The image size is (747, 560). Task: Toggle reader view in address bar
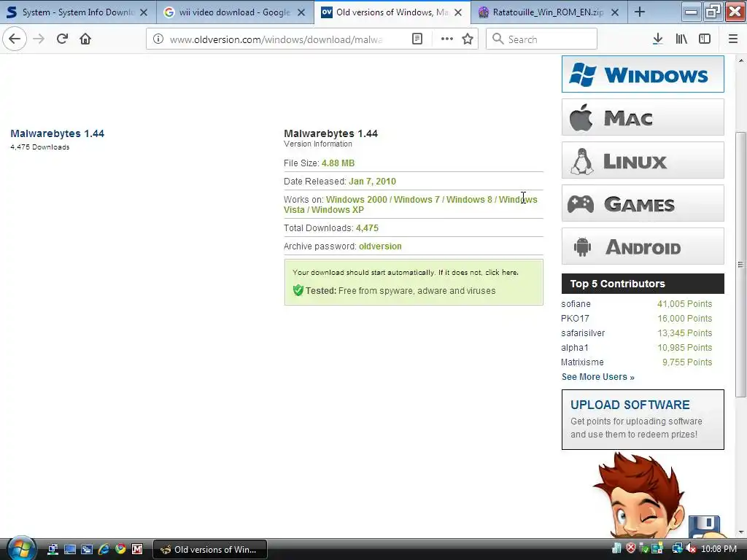[417, 39]
